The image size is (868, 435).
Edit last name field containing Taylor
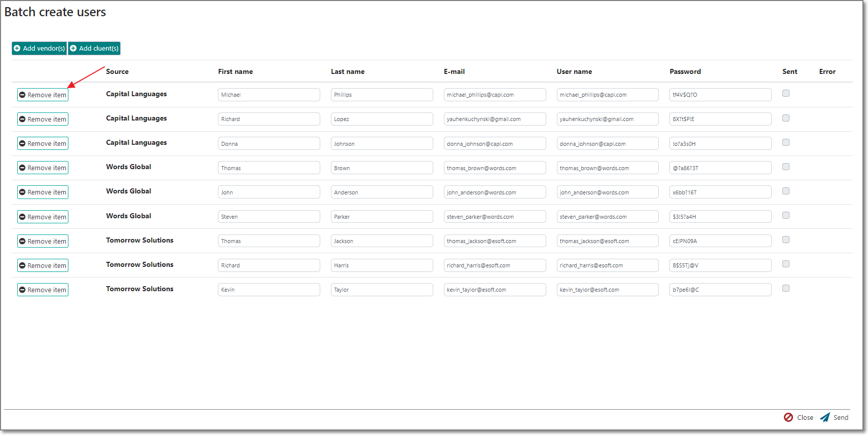click(382, 290)
